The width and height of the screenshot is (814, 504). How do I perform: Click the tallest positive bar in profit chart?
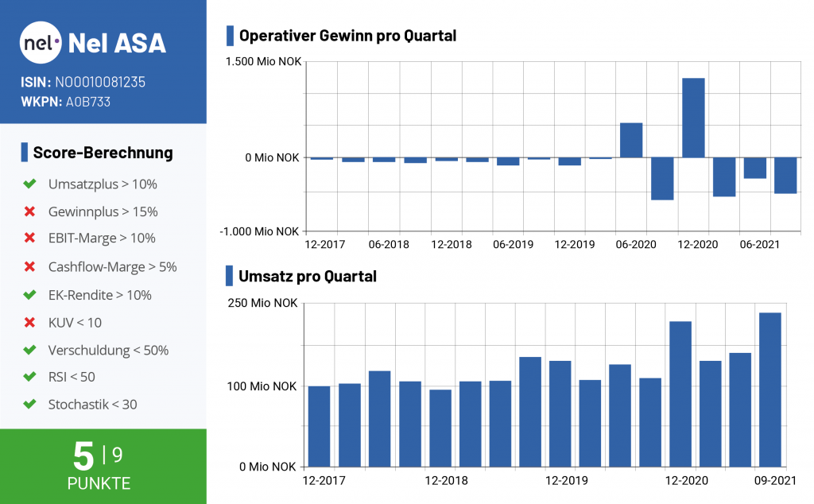click(x=693, y=118)
